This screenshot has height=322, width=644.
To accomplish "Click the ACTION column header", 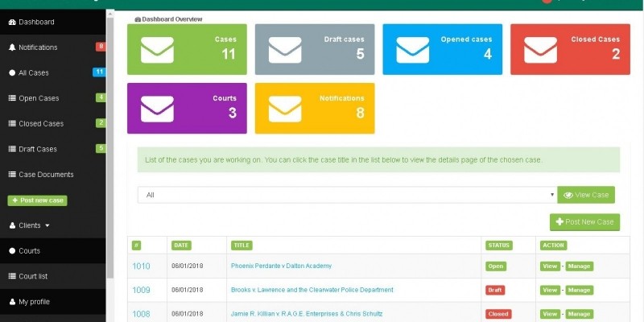I will 554,246.
